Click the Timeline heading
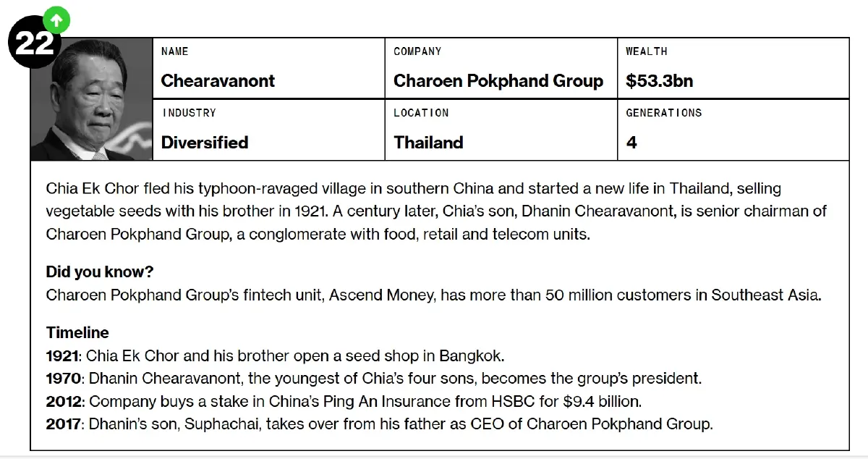Viewport: 868px width, 459px height. [x=77, y=333]
